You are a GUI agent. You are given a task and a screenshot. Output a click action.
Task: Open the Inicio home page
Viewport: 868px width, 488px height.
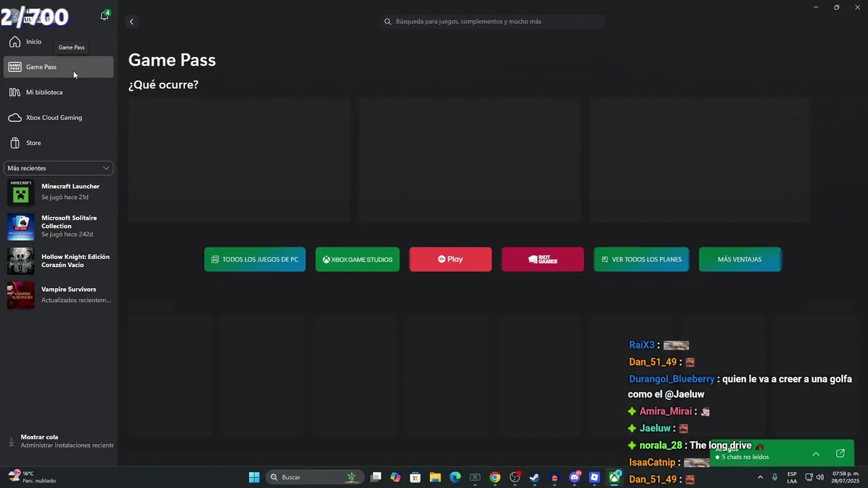click(58, 42)
